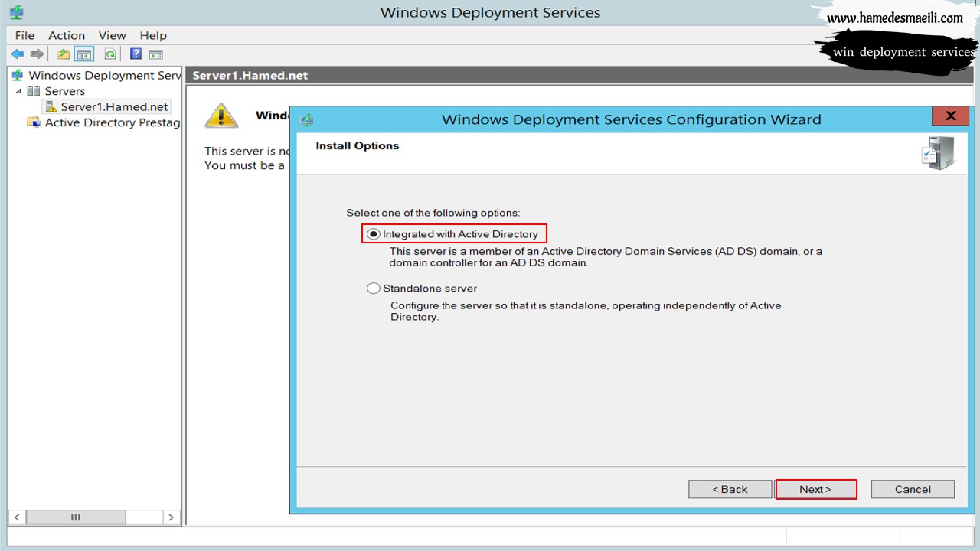This screenshot has width=980, height=551.
Task: Click the Up One Level folder icon
Action: coord(64,54)
